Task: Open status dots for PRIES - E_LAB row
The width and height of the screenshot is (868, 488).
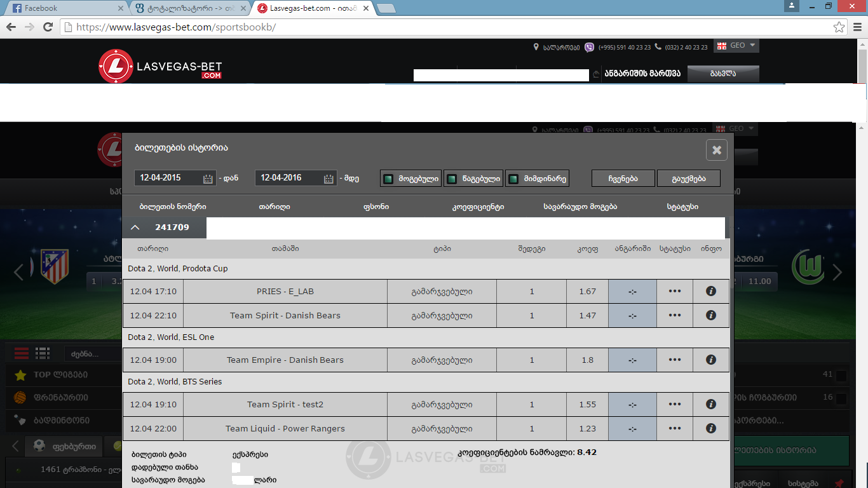Action: [675, 291]
